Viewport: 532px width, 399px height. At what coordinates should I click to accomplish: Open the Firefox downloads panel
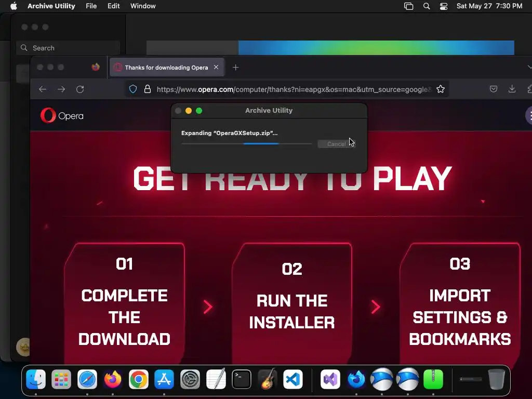512,89
